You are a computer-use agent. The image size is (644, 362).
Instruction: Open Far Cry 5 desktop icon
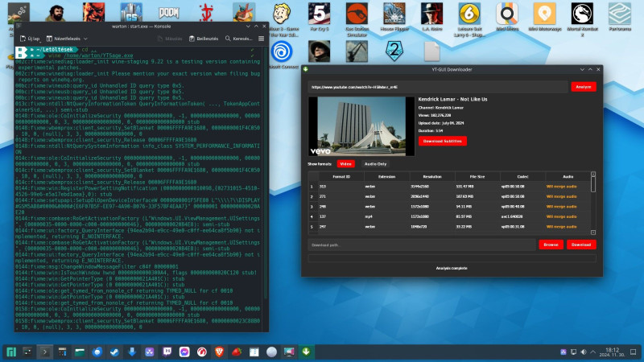click(319, 17)
